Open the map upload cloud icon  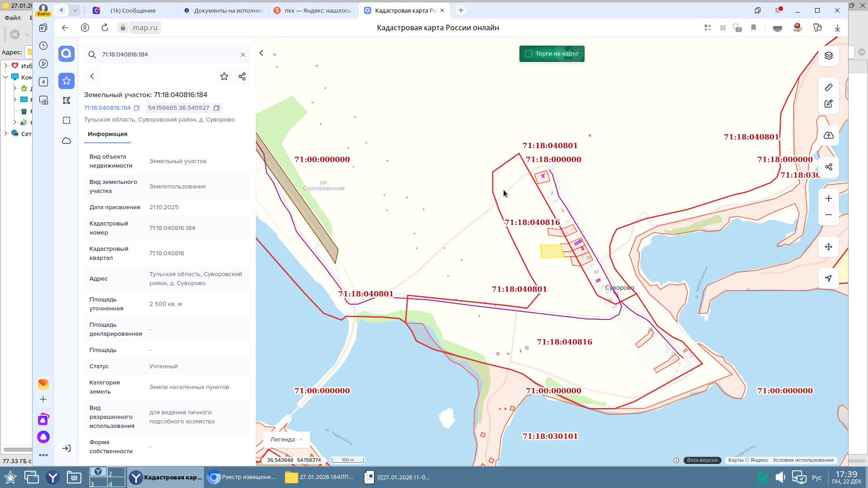coord(828,136)
